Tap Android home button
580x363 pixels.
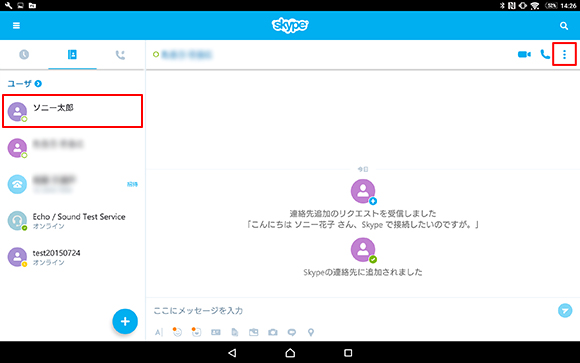290,353
